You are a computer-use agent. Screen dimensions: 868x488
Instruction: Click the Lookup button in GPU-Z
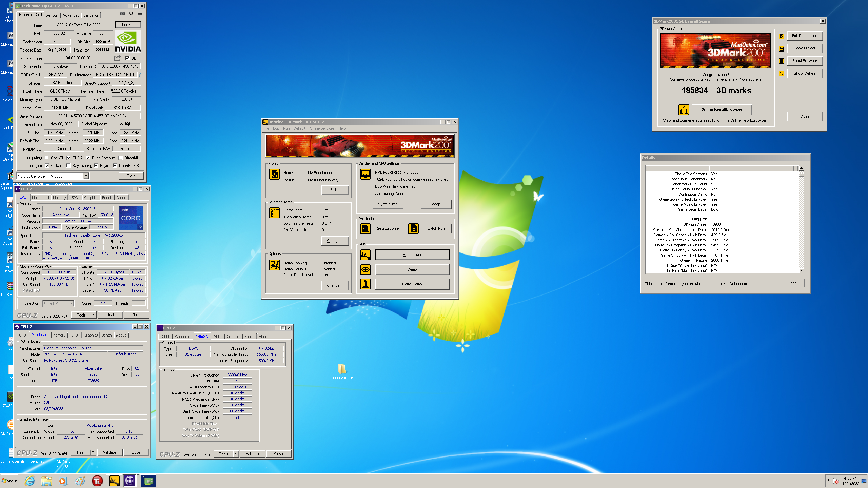coord(128,25)
